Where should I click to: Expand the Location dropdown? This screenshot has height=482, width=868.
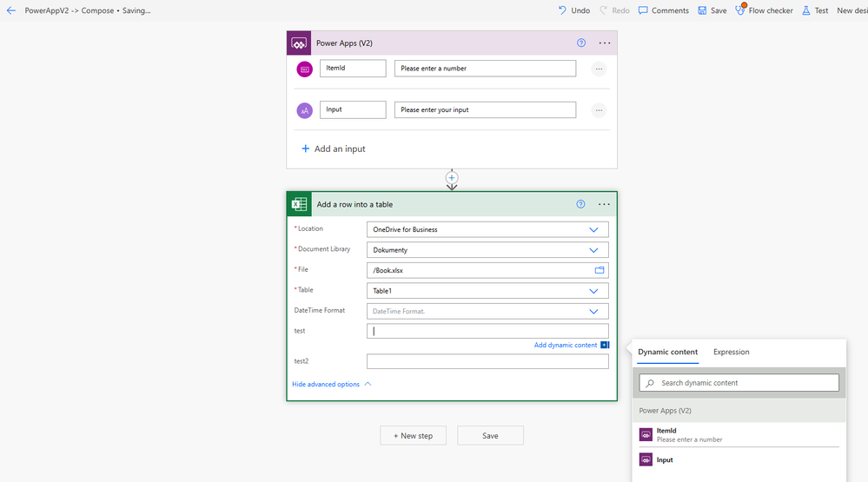pyautogui.click(x=593, y=229)
